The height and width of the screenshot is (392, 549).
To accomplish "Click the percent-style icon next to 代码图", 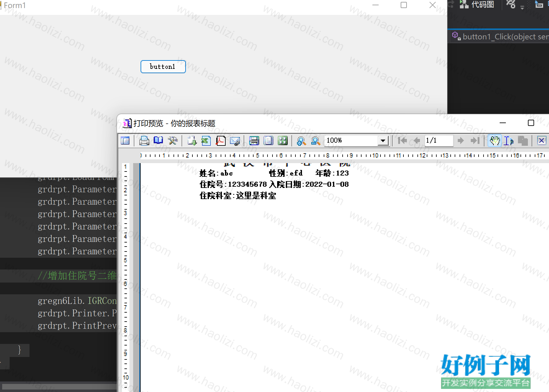I will 511,5.
